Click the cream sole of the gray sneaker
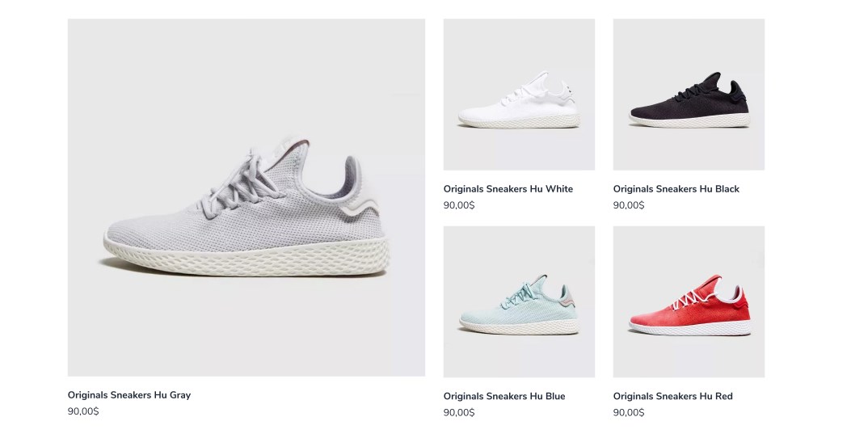 coord(246,258)
